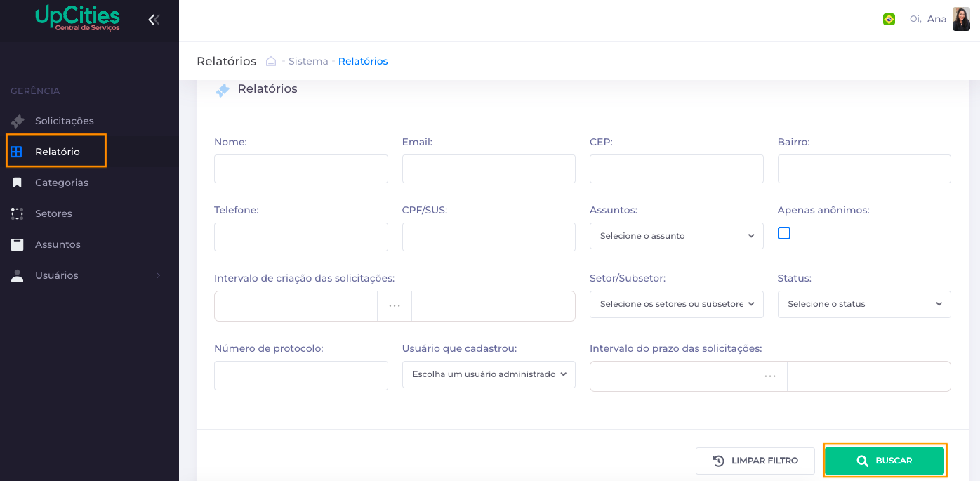Viewport: 980px width, 481px height.
Task: Click the Categorias bookmark icon
Action: 18,183
